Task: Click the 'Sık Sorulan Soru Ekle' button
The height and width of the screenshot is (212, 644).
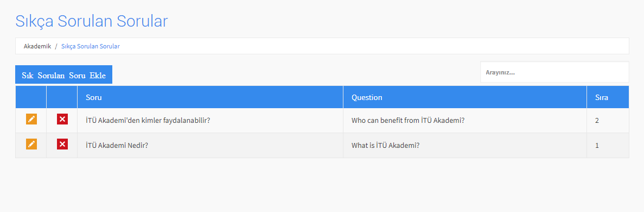Action: pyautogui.click(x=63, y=75)
